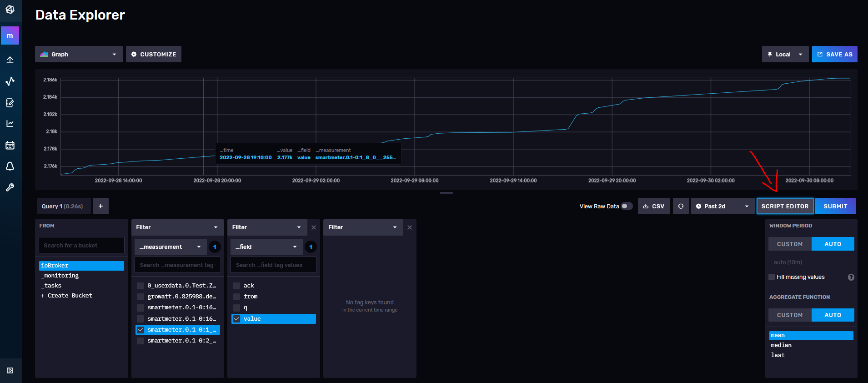Expand third Filter type dropdown

tap(363, 227)
